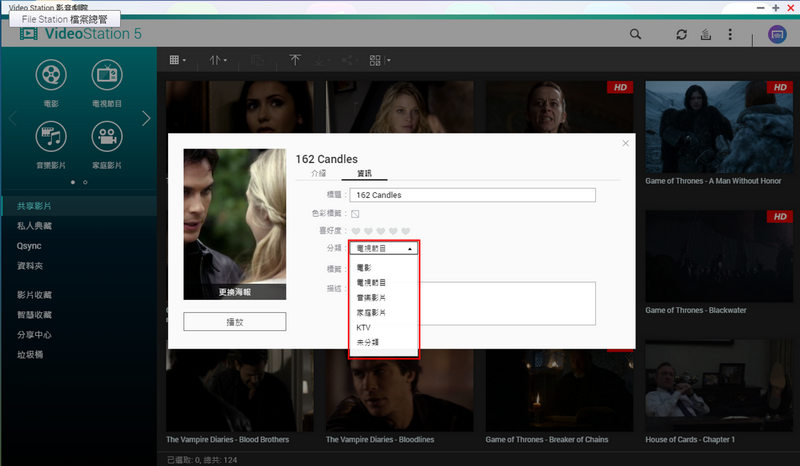Click the second sidebar page indicator dot
This screenshot has height=466, width=800.
click(x=85, y=182)
